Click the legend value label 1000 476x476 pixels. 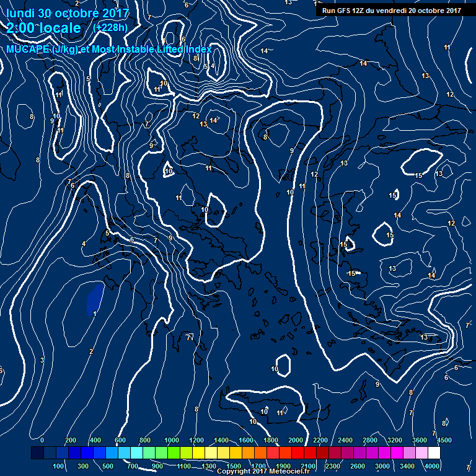171,440
